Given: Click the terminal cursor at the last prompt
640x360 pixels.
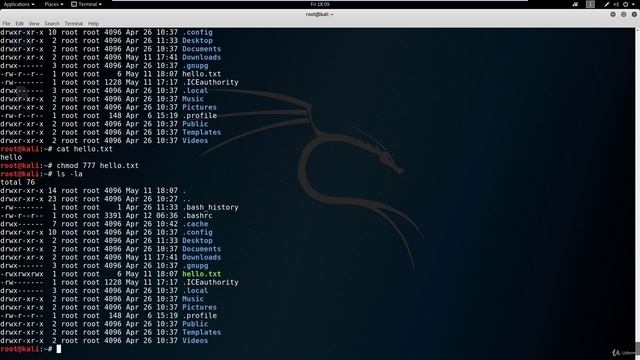Looking at the screenshot, I should click(59, 349).
